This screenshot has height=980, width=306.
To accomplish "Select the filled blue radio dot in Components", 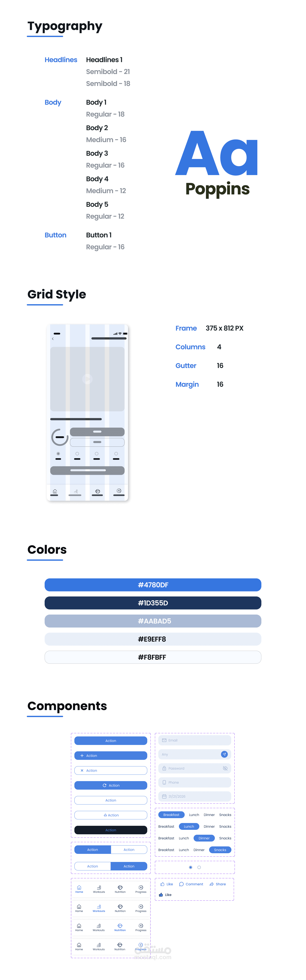I will click(x=190, y=867).
